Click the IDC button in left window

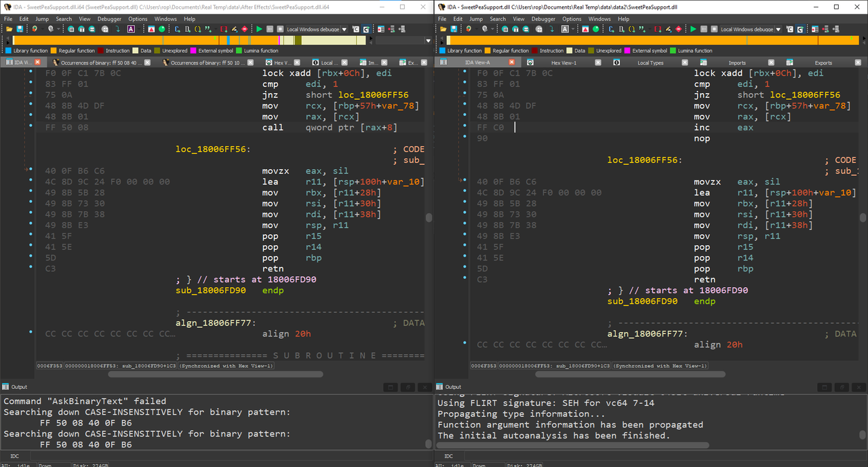(x=15, y=456)
